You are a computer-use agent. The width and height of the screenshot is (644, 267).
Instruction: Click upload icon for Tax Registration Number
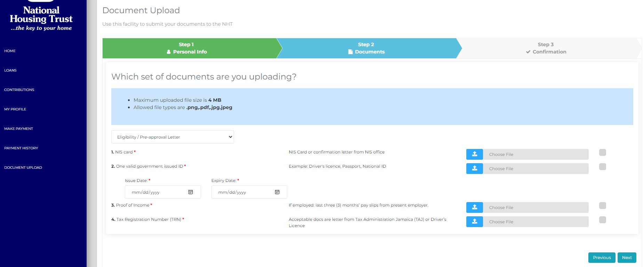point(474,222)
